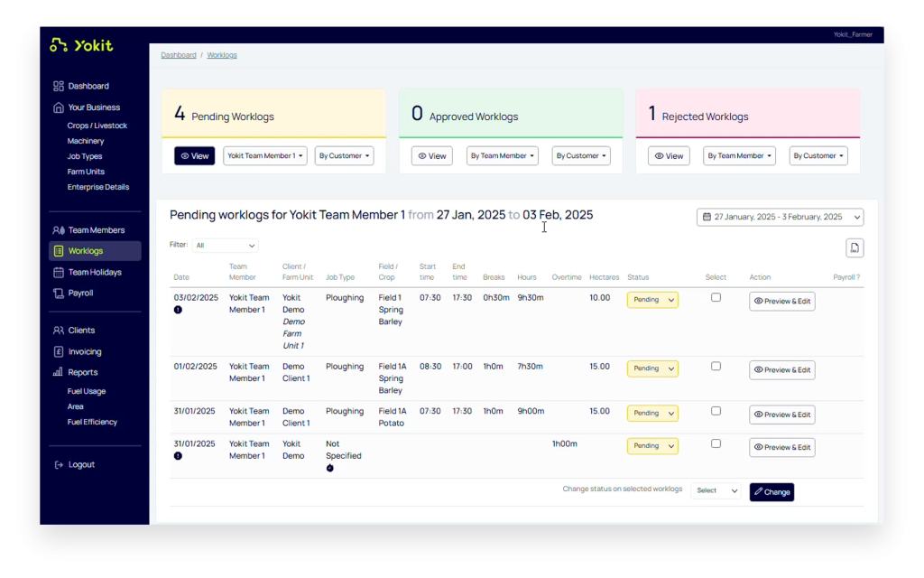Select the 01/02/2025 worklog checkbox
The width and height of the screenshot is (924, 578).
(716, 366)
